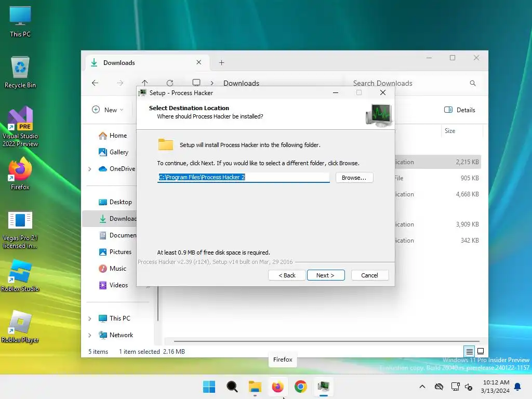This screenshot has height=399, width=532.
Task: Select the file row sized 2,215 KB
Action: click(438, 162)
